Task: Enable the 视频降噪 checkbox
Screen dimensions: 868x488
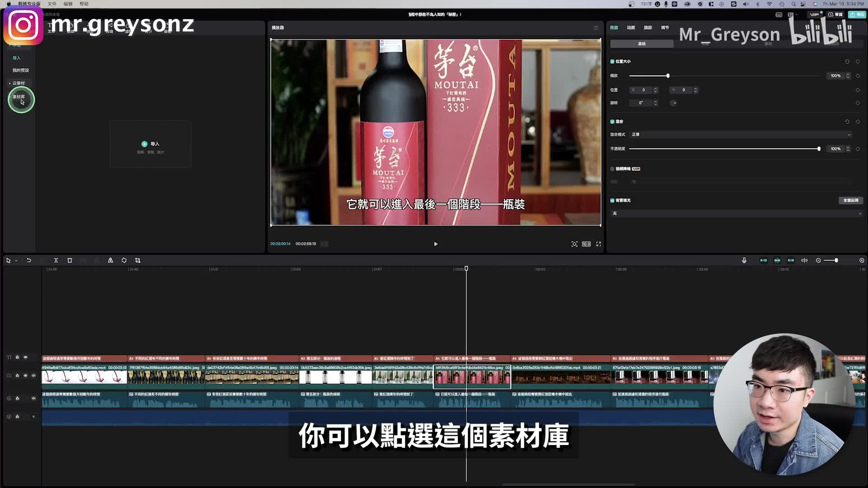Action: pos(612,169)
